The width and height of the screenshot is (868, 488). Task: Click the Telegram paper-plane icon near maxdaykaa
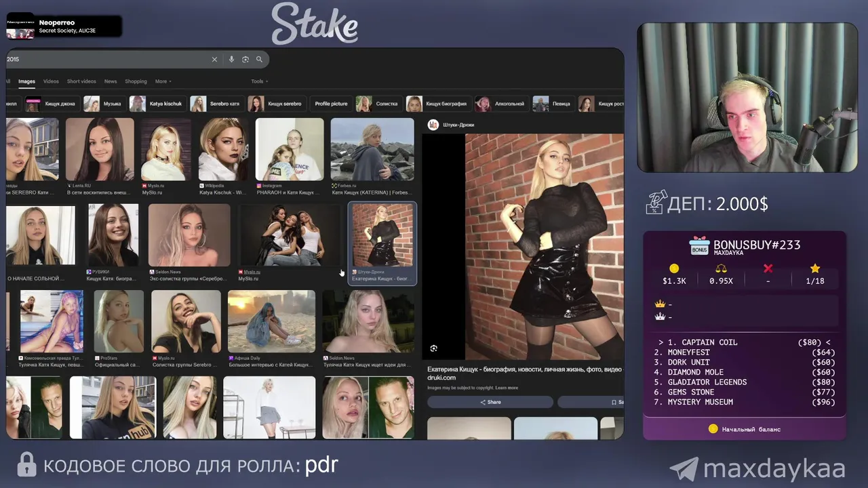click(684, 469)
